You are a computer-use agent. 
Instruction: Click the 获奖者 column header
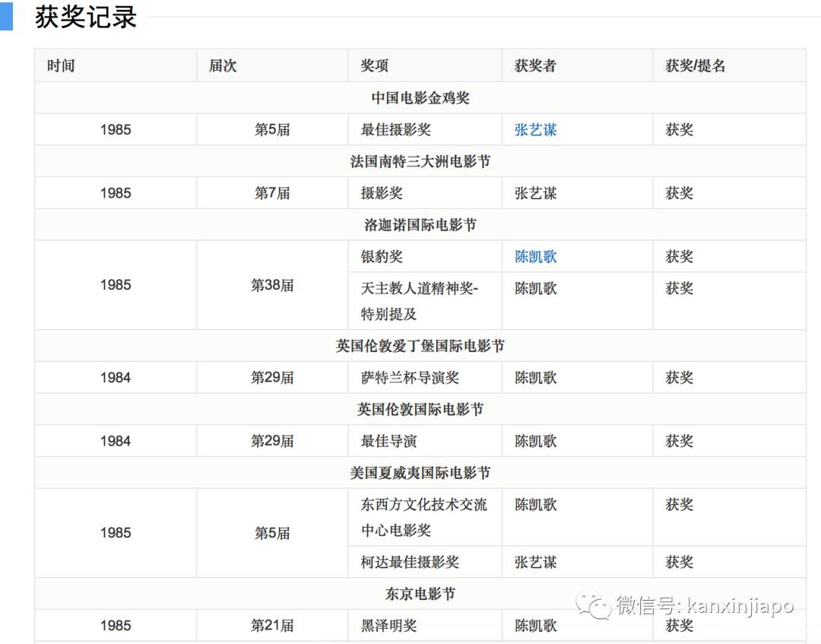click(535, 66)
